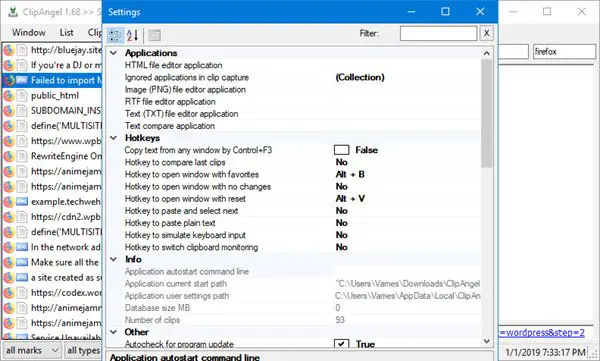Close the Settings dialog
600x361 pixels.
coord(480,12)
